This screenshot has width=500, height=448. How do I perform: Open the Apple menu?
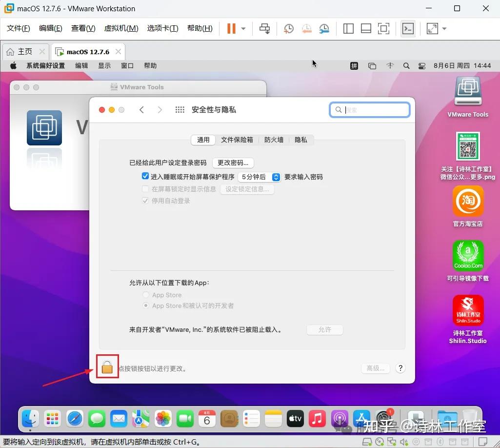(13, 66)
